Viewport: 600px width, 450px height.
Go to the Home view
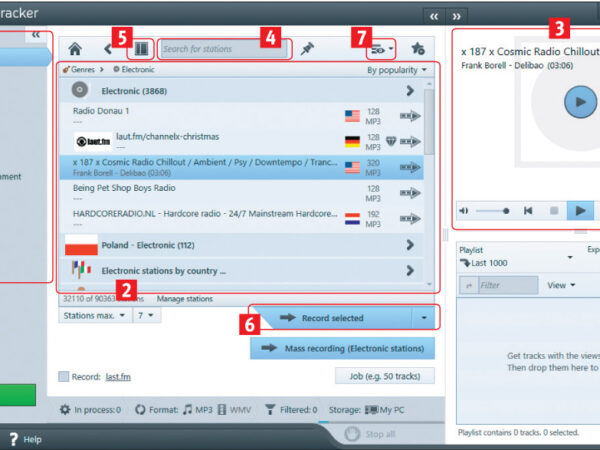[x=75, y=48]
